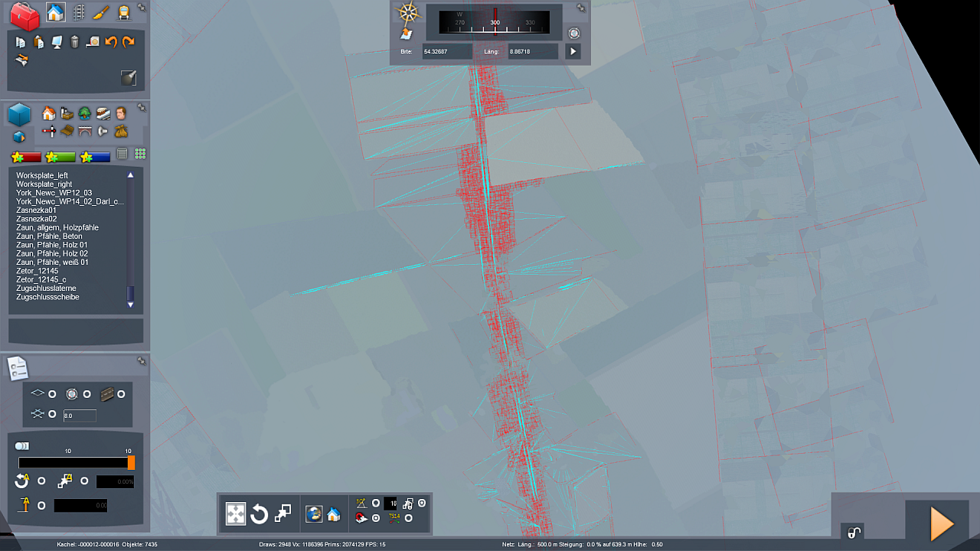
Task: Click the object list scroll-down arrow
Action: point(130,305)
